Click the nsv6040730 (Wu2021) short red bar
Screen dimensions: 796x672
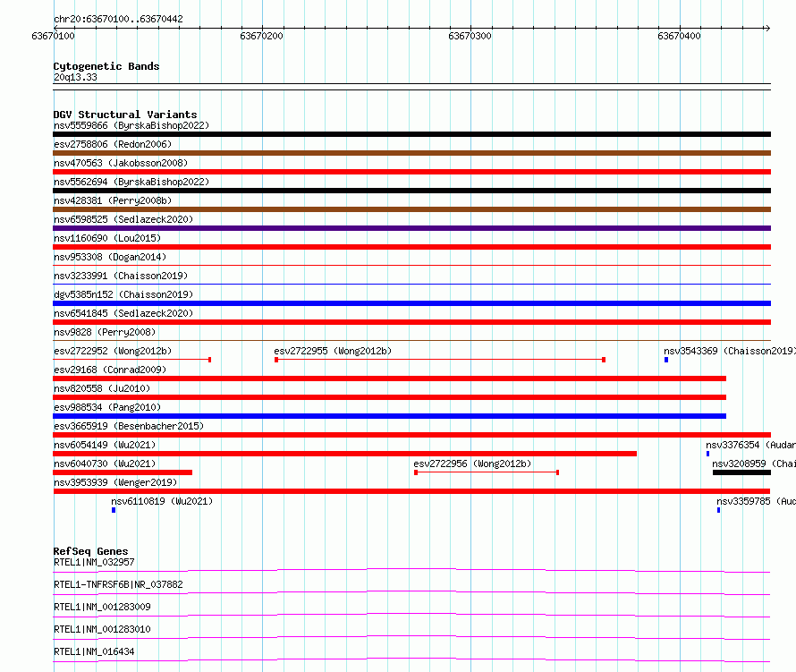(x=123, y=472)
